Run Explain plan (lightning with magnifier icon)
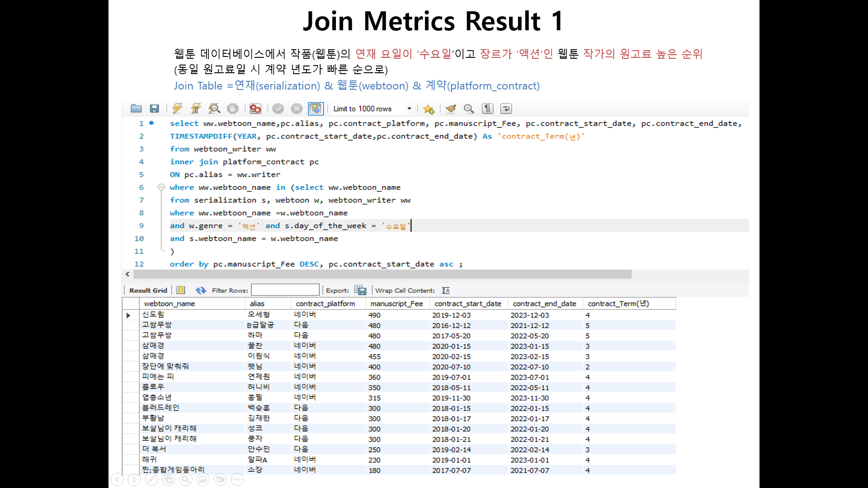This screenshot has width=868, height=488. click(x=214, y=108)
